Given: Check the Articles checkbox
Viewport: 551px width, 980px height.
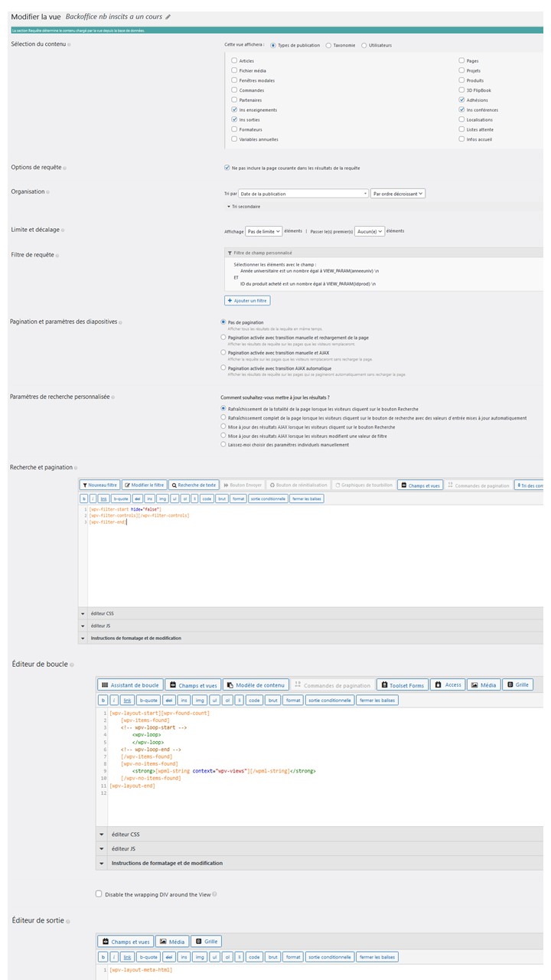Looking at the screenshot, I should pos(234,60).
